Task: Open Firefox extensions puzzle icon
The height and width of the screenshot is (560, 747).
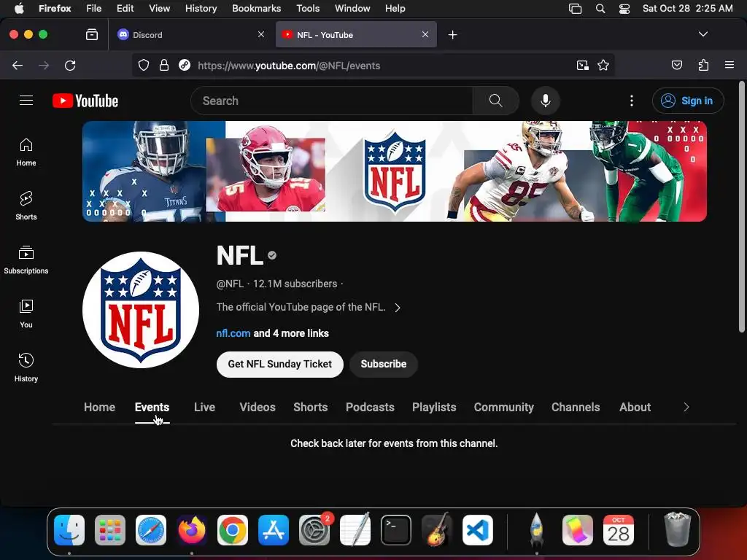Action: pos(703,65)
